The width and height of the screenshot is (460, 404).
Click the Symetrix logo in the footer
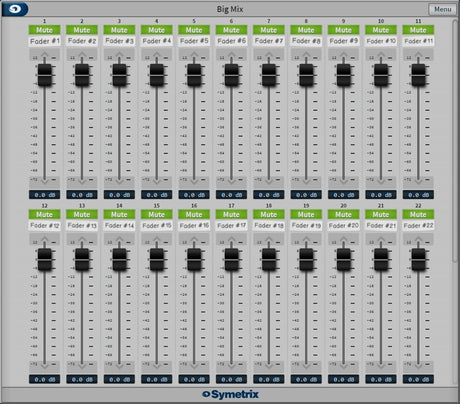[x=230, y=395]
